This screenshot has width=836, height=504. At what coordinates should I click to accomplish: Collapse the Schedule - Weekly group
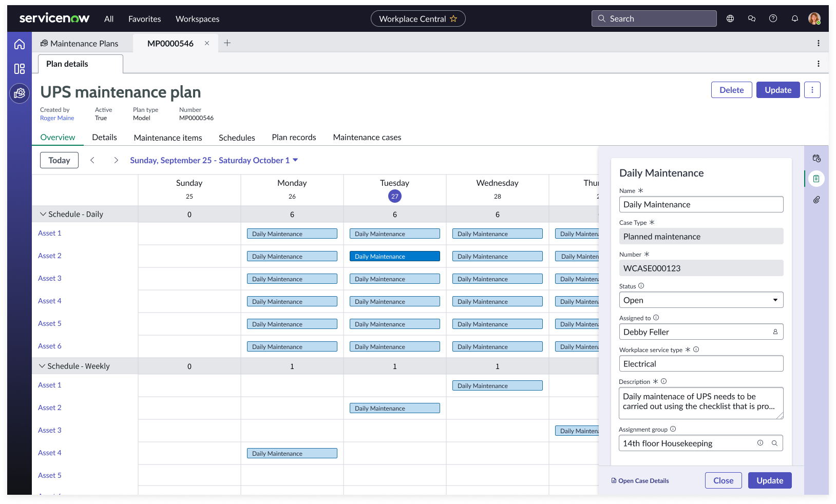42,366
